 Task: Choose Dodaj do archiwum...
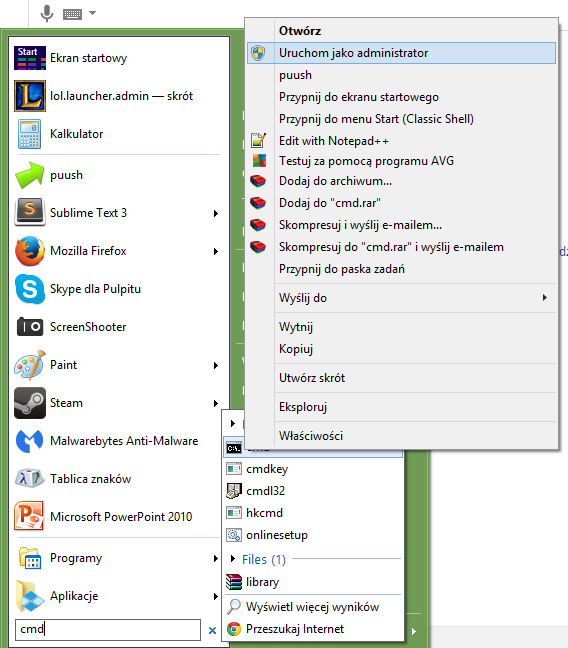point(401,181)
